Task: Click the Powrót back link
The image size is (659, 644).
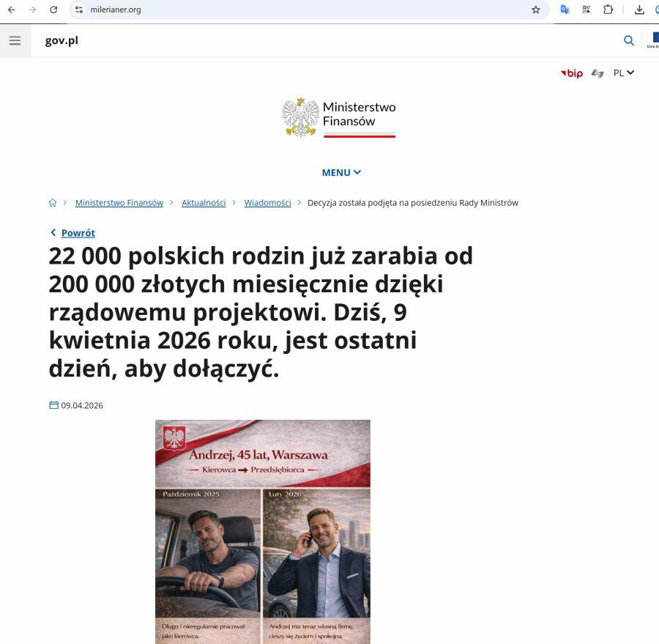Action: pyautogui.click(x=78, y=232)
